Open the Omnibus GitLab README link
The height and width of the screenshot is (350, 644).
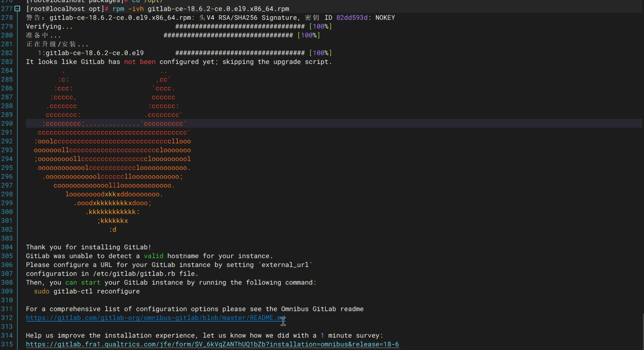(155, 318)
